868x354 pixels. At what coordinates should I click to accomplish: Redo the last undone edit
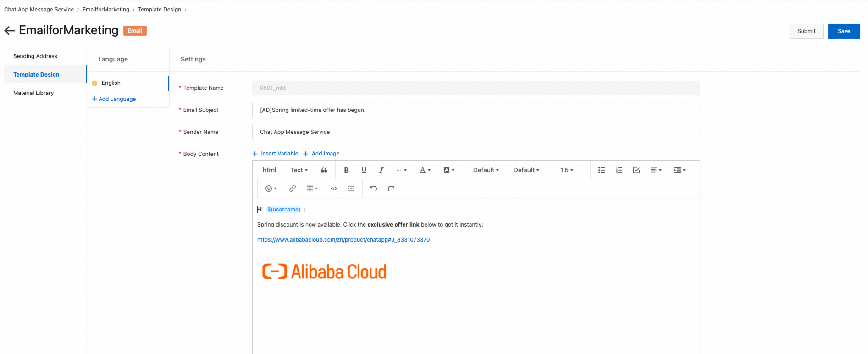tap(391, 188)
